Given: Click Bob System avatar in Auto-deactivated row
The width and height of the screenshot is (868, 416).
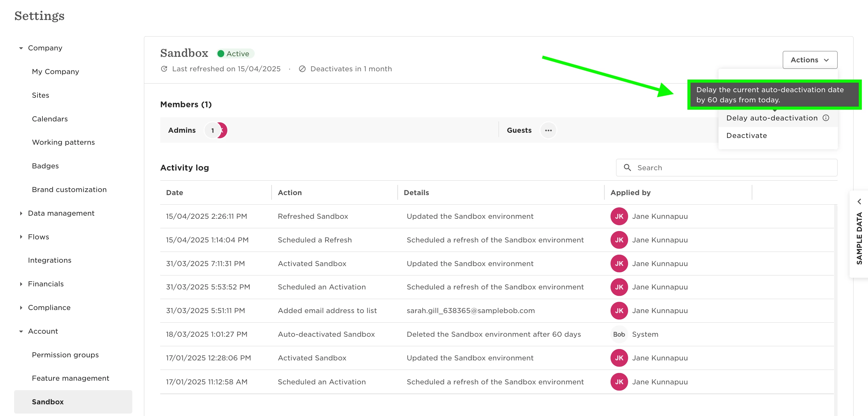Looking at the screenshot, I should pos(619,335).
